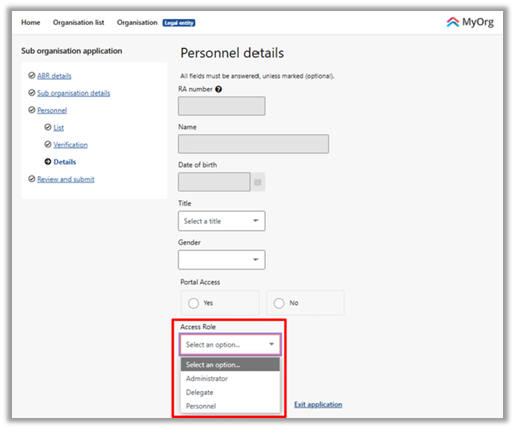Click the arrow icon beside Details
The width and height of the screenshot is (515, 429).
48,162
